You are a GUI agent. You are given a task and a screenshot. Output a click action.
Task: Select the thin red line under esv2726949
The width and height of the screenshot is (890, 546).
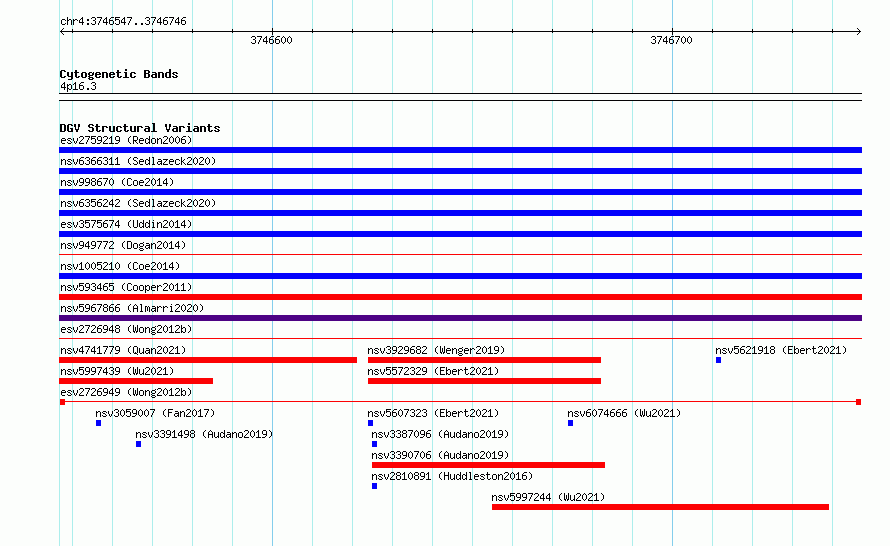460,402
